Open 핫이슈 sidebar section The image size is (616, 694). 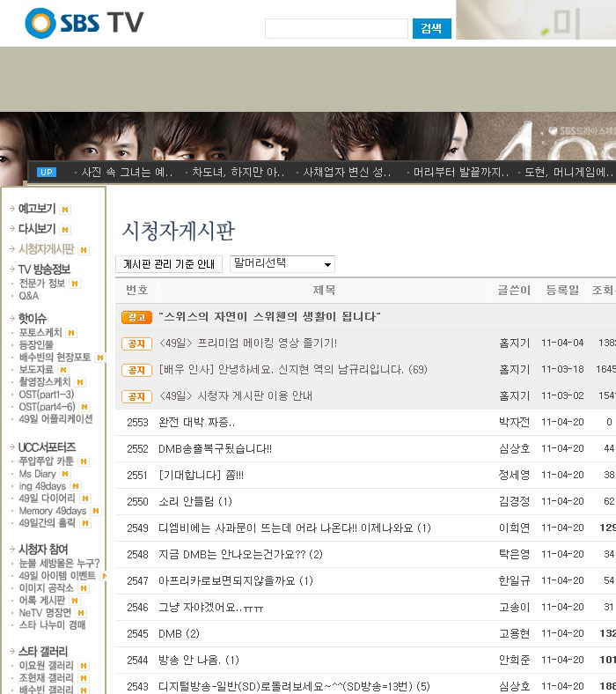coord(33,318)
